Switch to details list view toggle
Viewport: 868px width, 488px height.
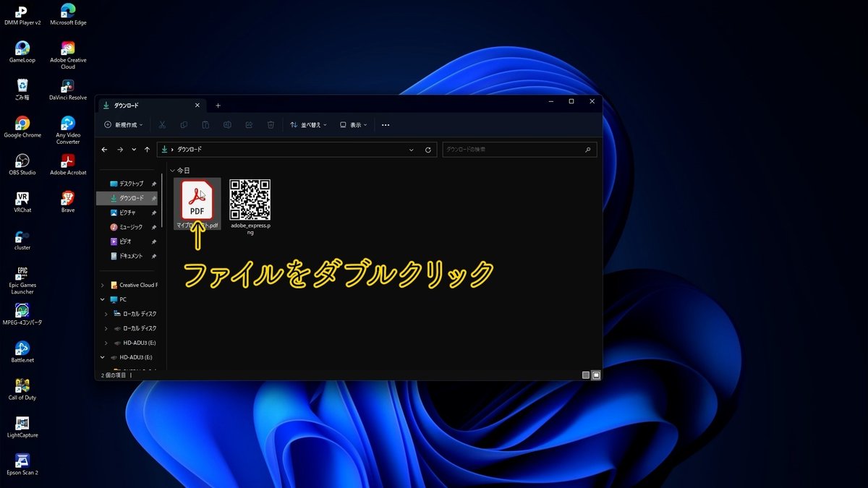click(586, 375)
